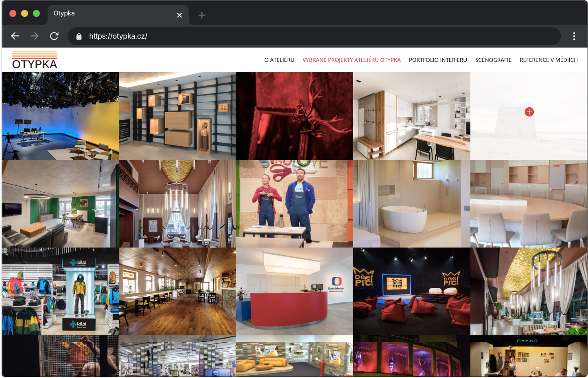Open the Česká televize reception thumbnail
Image resolution: width=588 pixels, height=378 pixels.
coord(294,291)
